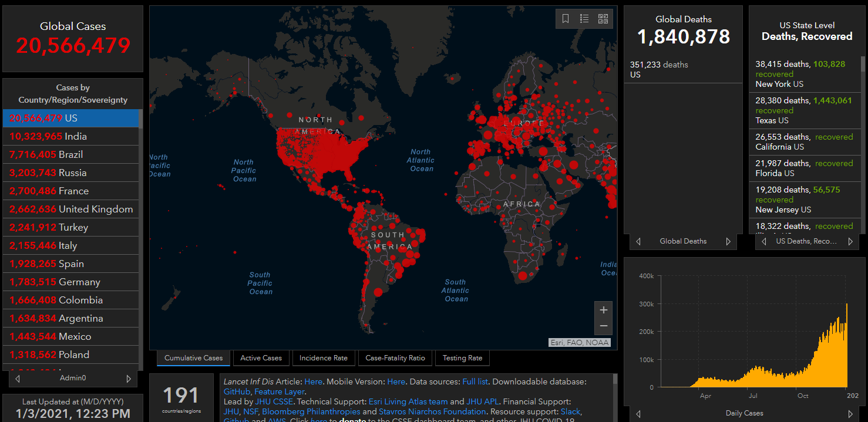Open the basemap gallery grid icon
The width and height of the screenshot is (868, 422).
click(603, 19)
